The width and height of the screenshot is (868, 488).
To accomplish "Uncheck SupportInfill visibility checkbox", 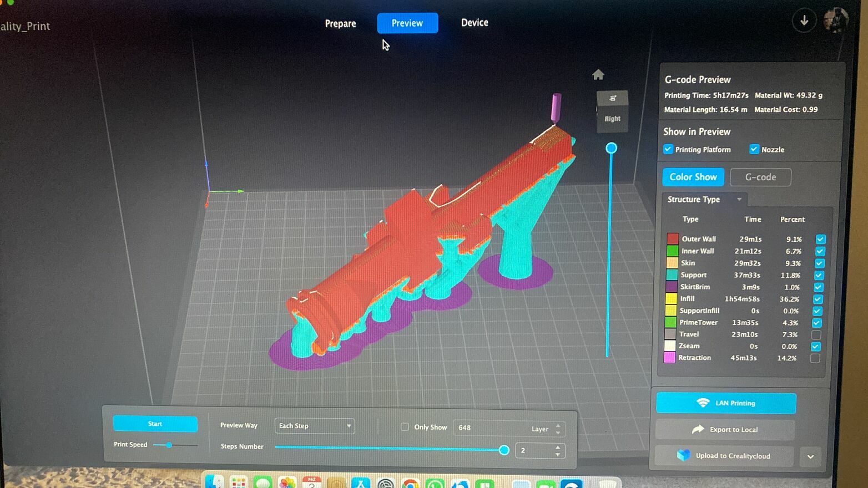I will [817, 311].
